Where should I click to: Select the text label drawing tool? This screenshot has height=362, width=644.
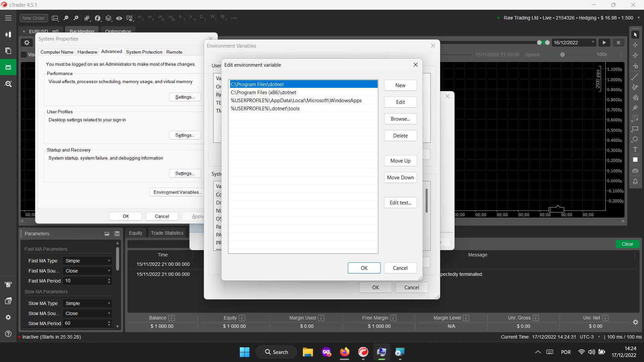click(635, 149)
